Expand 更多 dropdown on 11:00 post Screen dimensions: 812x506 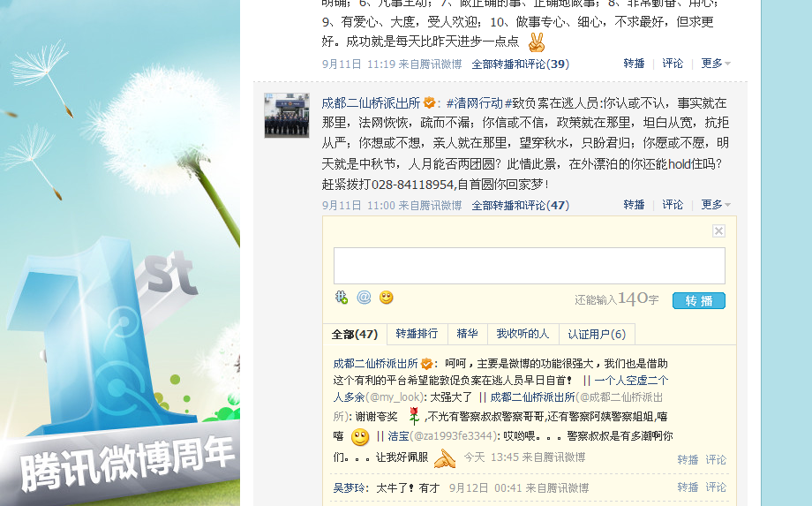point(716,205)
